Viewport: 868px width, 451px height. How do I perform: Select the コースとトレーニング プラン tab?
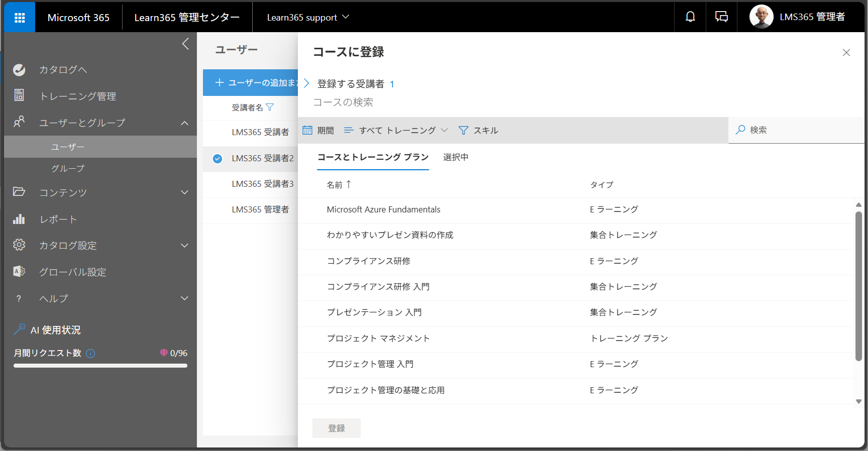(373, 158)
